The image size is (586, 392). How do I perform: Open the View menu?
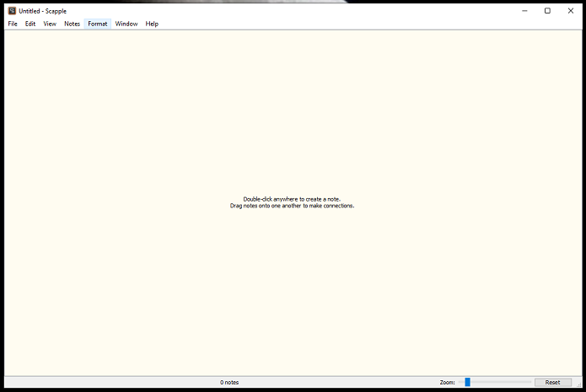[50, 24]
